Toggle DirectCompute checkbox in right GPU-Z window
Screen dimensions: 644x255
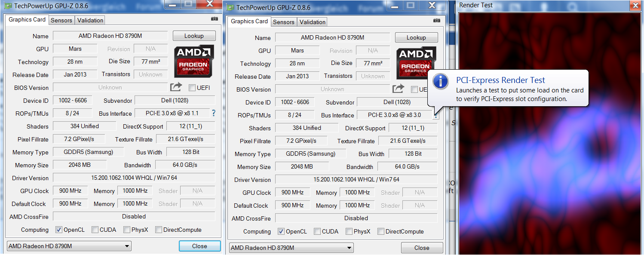[381, 231]
